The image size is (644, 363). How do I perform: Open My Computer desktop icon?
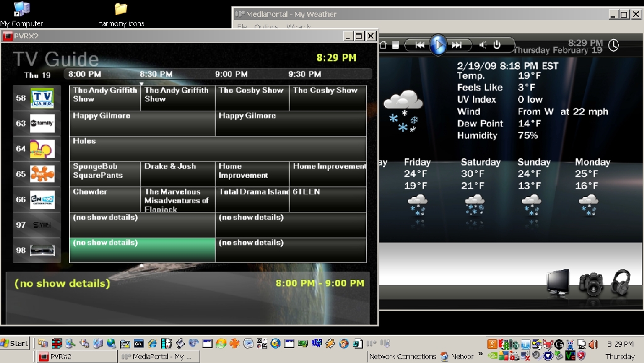22,14
